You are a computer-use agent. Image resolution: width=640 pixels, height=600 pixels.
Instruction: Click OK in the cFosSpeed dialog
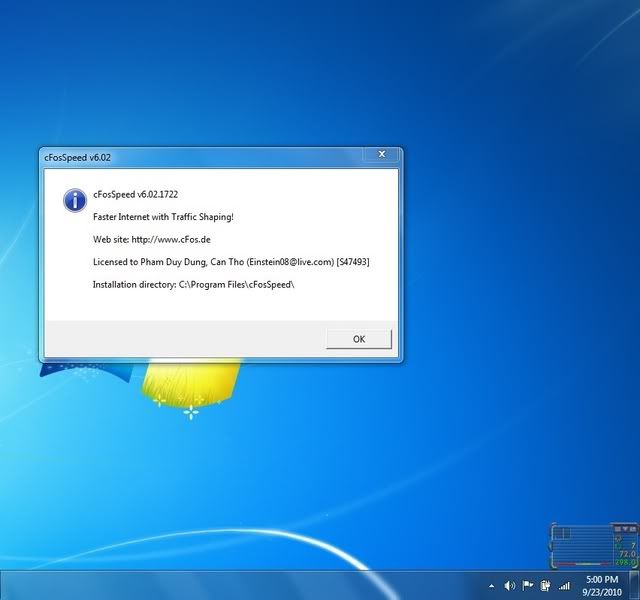point(359,339)
